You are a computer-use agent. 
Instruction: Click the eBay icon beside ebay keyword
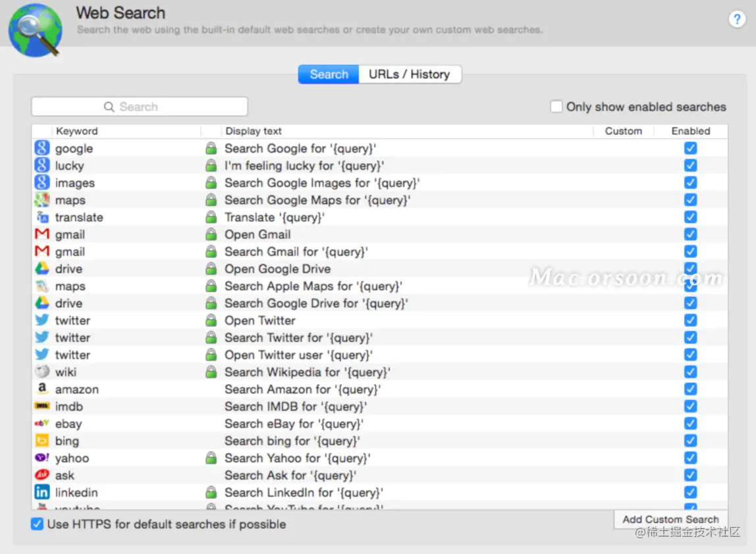(x=42, y=423)
